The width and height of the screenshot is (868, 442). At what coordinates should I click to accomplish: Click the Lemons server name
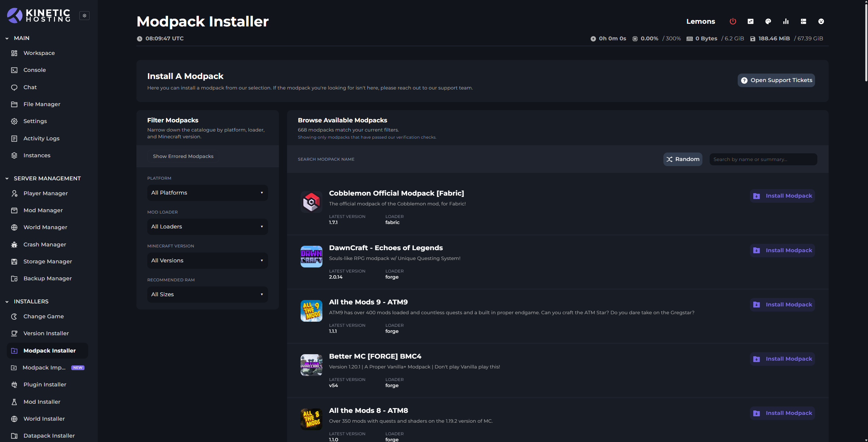[701, 21]
